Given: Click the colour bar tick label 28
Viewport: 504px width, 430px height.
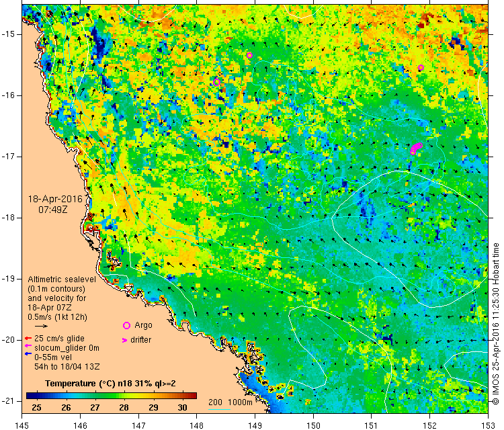Looking at the screenshot, I should click(124, 408).
